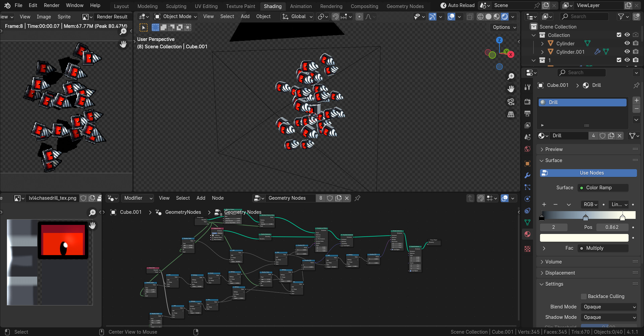644x336 pixels.
Task: Open the Tool properties tab
Action: (527, 87)
